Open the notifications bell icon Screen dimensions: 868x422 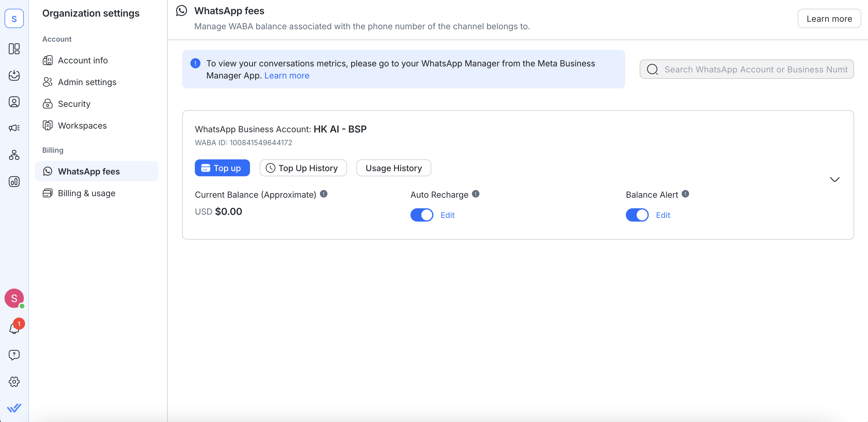(x=14, y=328)
